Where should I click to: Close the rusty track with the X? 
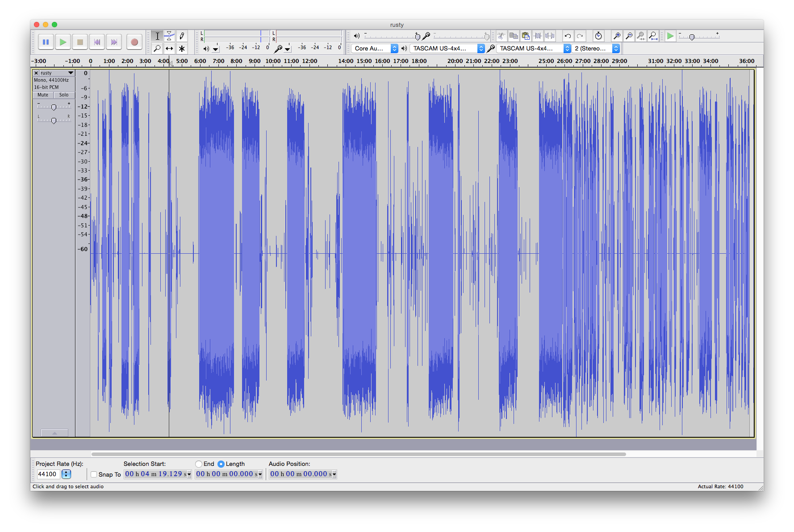(x=36, y=73)
